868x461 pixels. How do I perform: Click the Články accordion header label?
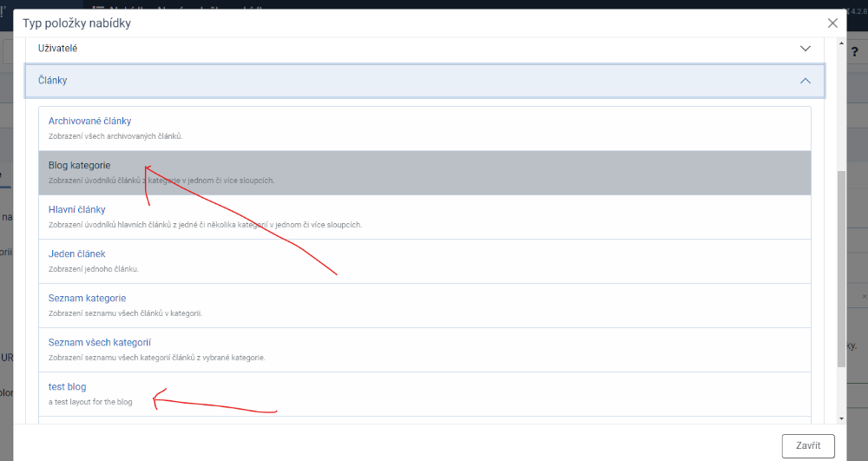coord(53,80)
